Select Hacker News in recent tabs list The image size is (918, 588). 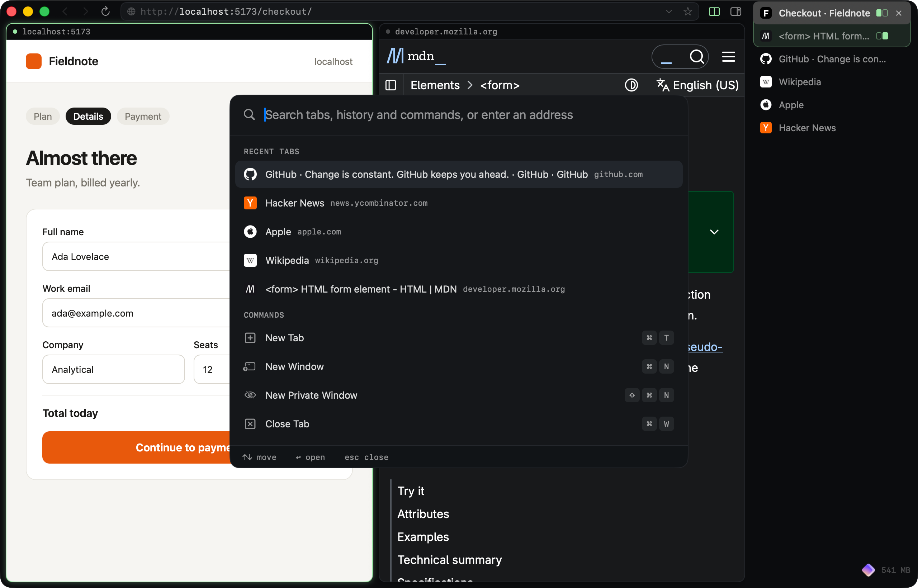point(459,203)
